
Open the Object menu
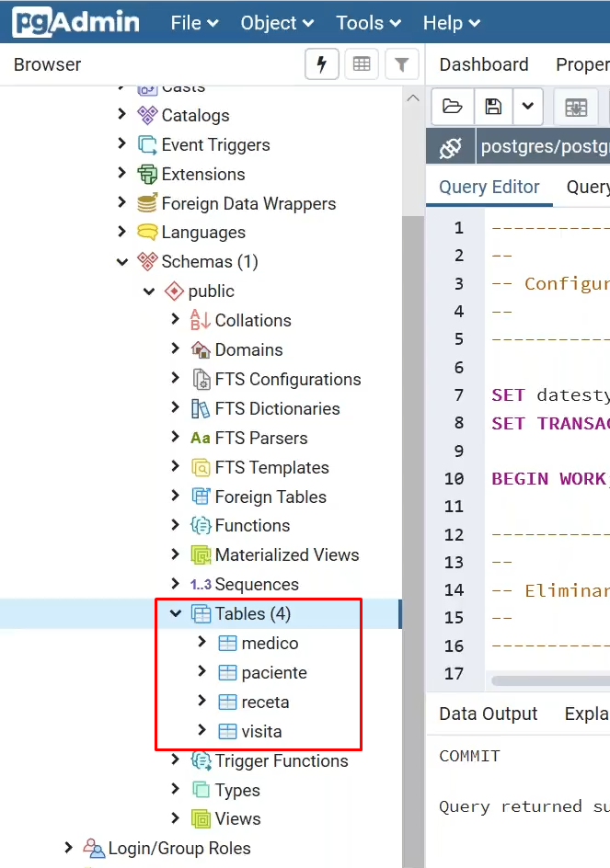click(276, 23)
